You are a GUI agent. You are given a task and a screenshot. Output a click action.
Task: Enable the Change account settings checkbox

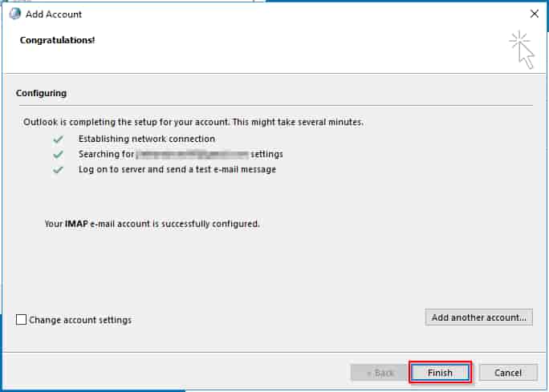22,320
